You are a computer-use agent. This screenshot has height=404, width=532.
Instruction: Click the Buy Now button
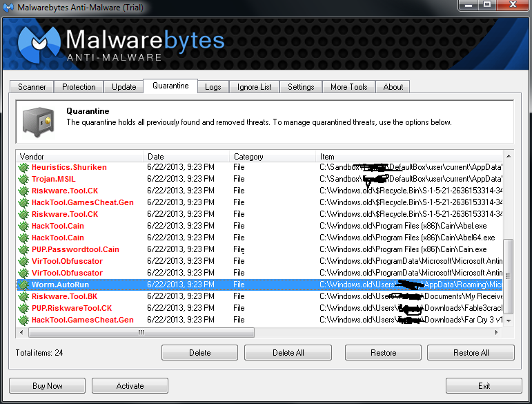(x=47, y=385)
